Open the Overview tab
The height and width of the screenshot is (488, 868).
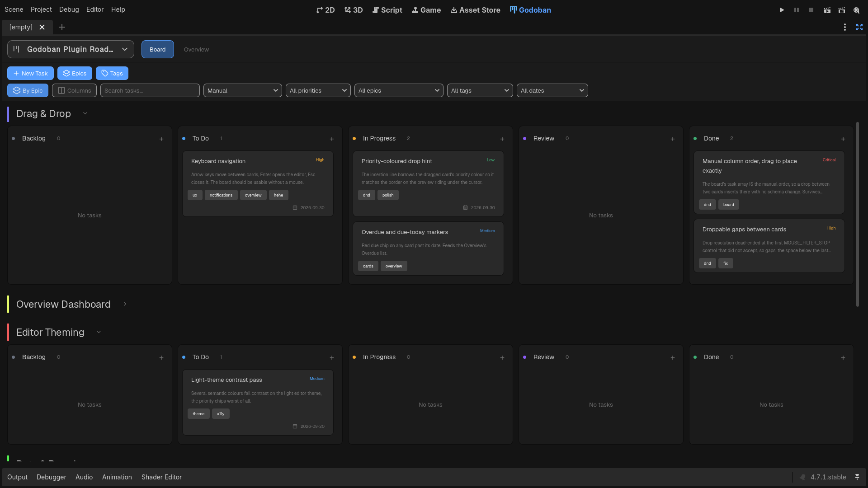tap(196, 49)
